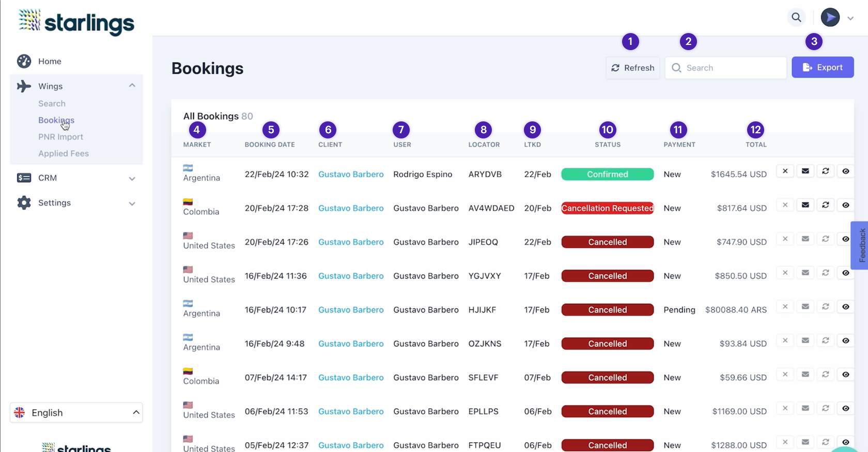Screen dimensions: 868x452
Task: Expand the CRM menu section
Action: tap(132, 178)
